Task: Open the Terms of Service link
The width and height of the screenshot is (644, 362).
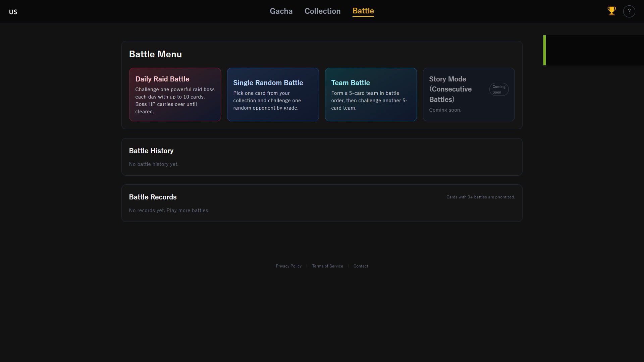Action: pyautogui.click(x=327, y=266)
